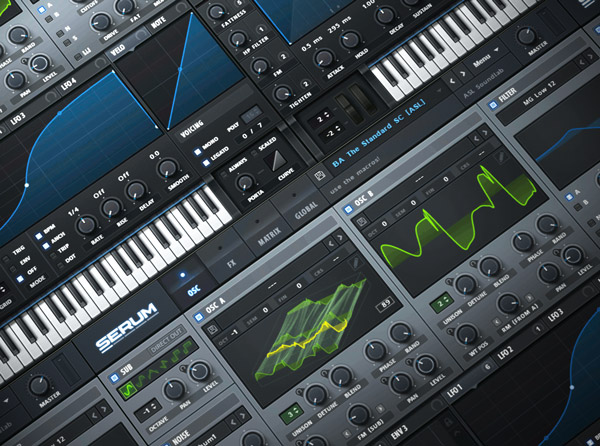
Task: Toggle LEGATO voicing checkbox
Action: point(206,163)
